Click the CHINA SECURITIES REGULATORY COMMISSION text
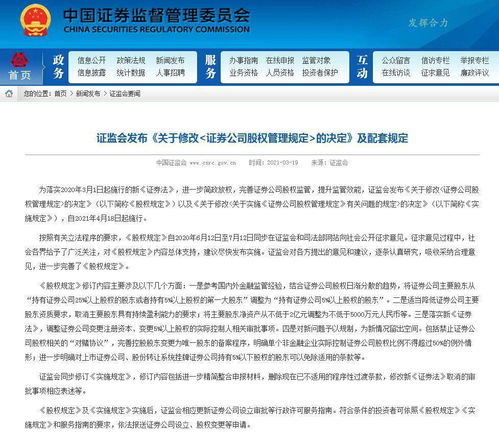499x443 pixels. point(156,29)
